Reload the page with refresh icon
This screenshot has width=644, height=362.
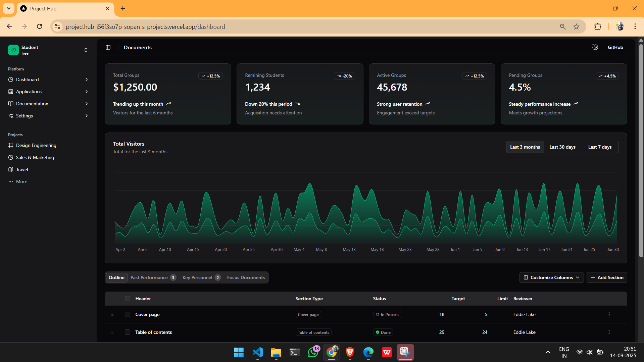pyautogui.click(x=40, y=27)
